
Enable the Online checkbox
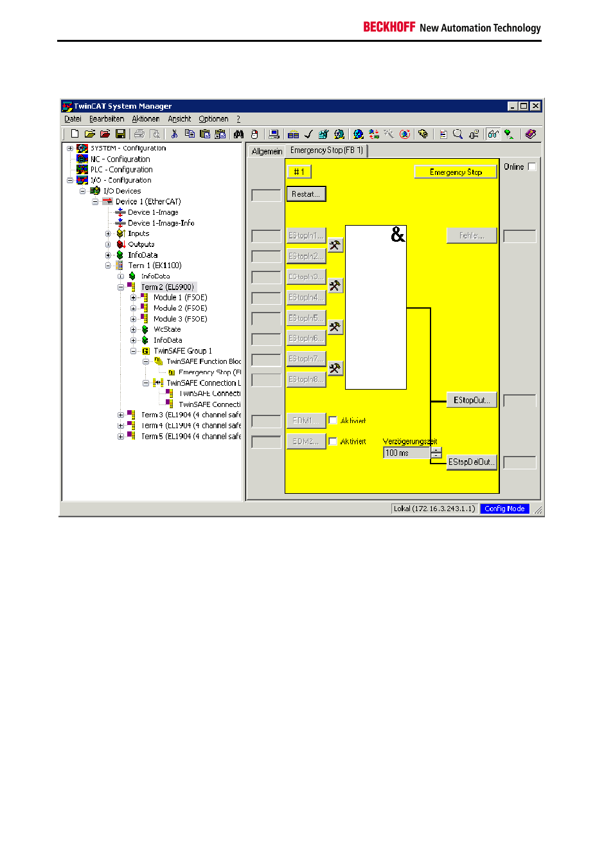point(531,167)
